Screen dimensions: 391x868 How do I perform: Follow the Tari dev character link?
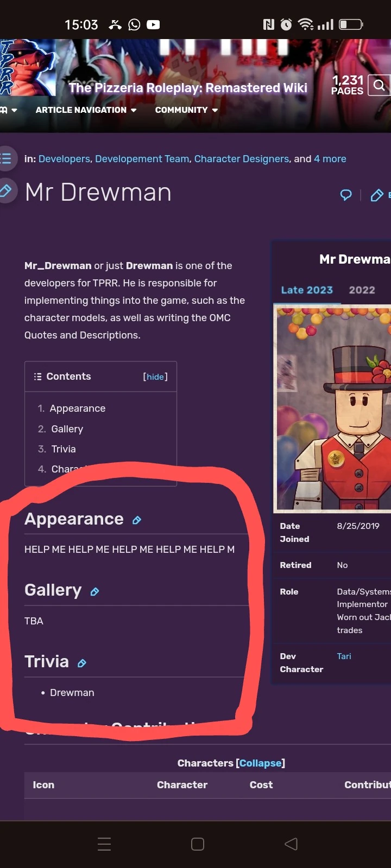pos(344,656)
